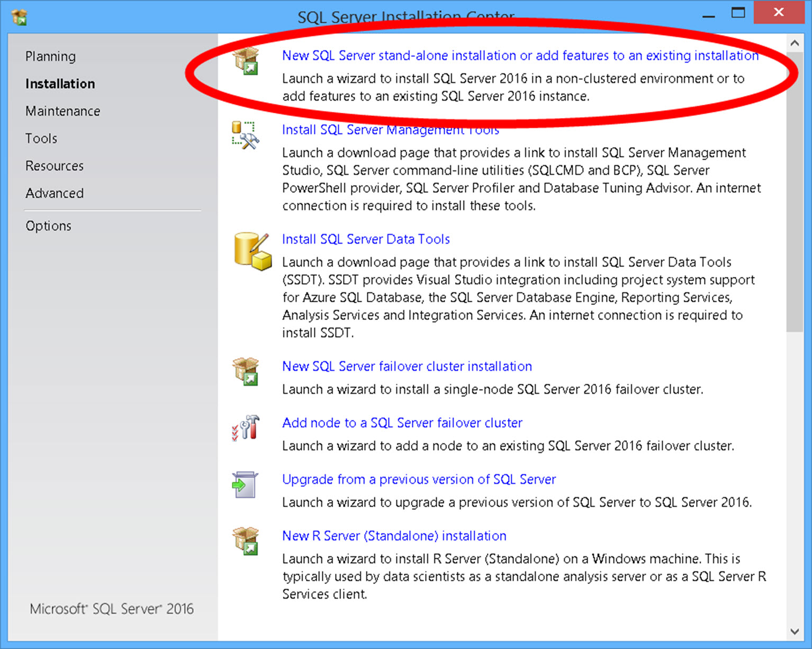
Task: Click text 'Launch a wizard to add a node'
Action: click(508, 446)
